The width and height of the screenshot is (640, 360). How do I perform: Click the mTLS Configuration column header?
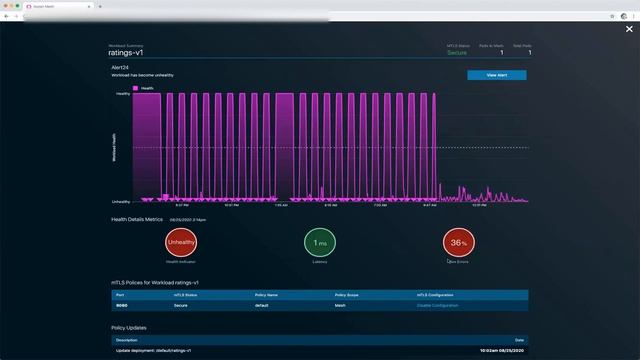pos(435,295)
